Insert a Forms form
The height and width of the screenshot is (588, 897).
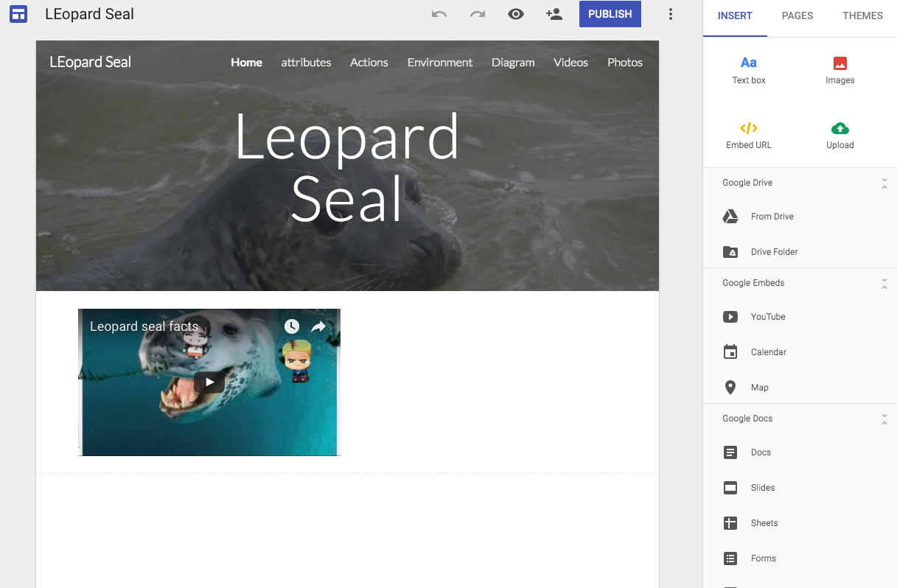(x=800, y=559)
